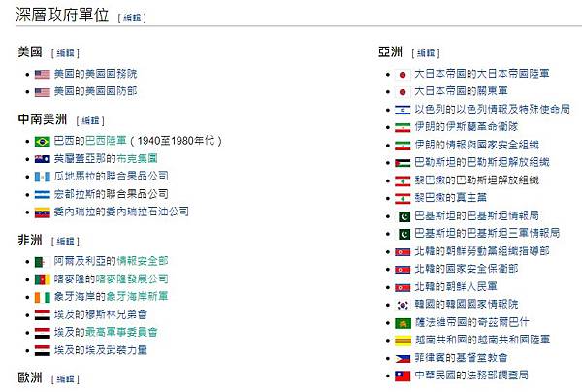Click the US flag beside 美國國務院

pos(43,75)
